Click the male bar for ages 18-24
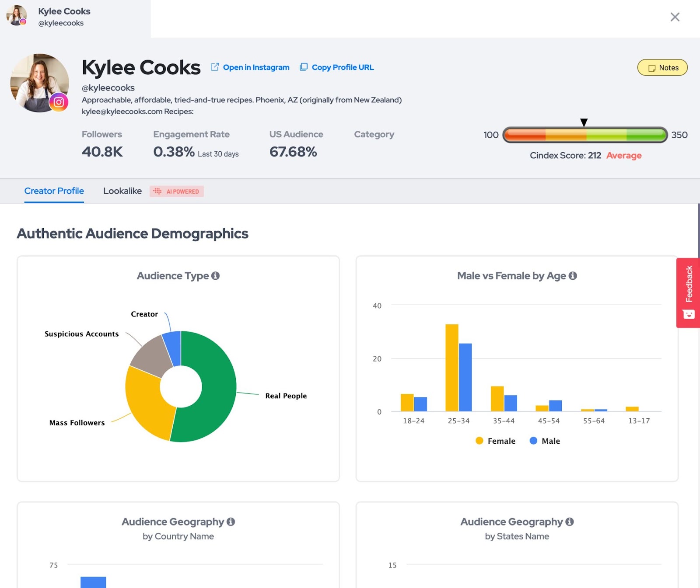 pos(420,404)
